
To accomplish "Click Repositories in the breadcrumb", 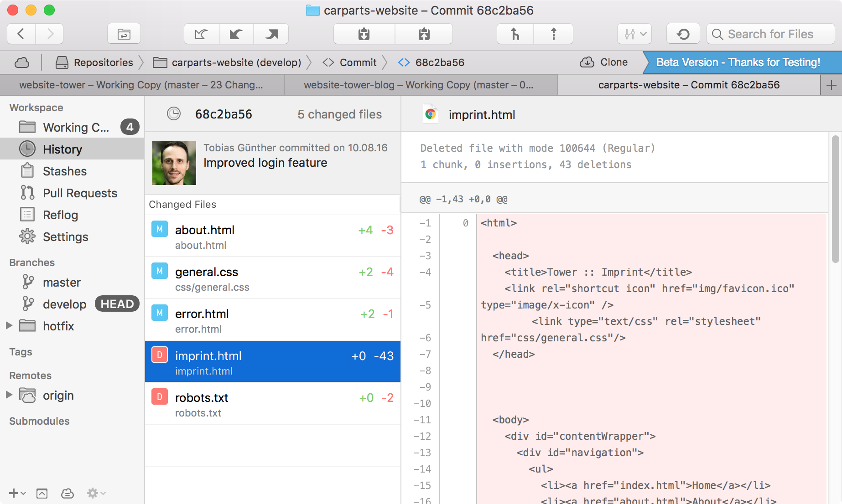I will tap(94, 62).
